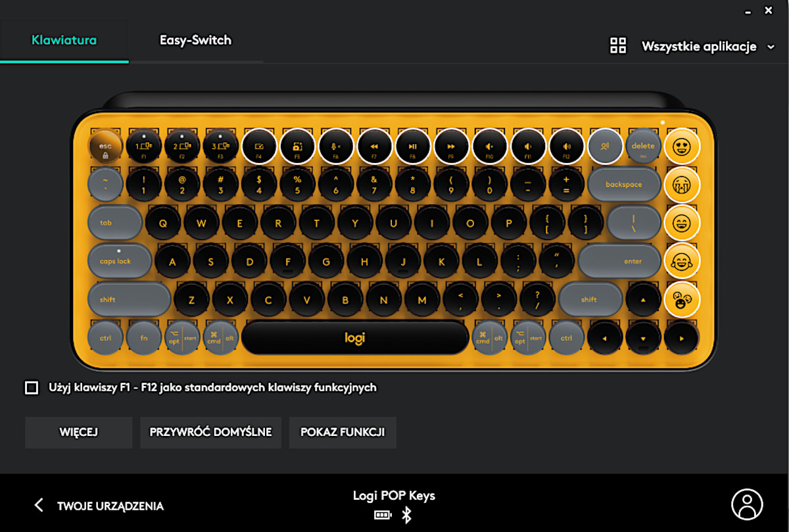Click the heart-eyes emoji key
The width and height of the screenshot is (789, 532).
click(682, 145)
